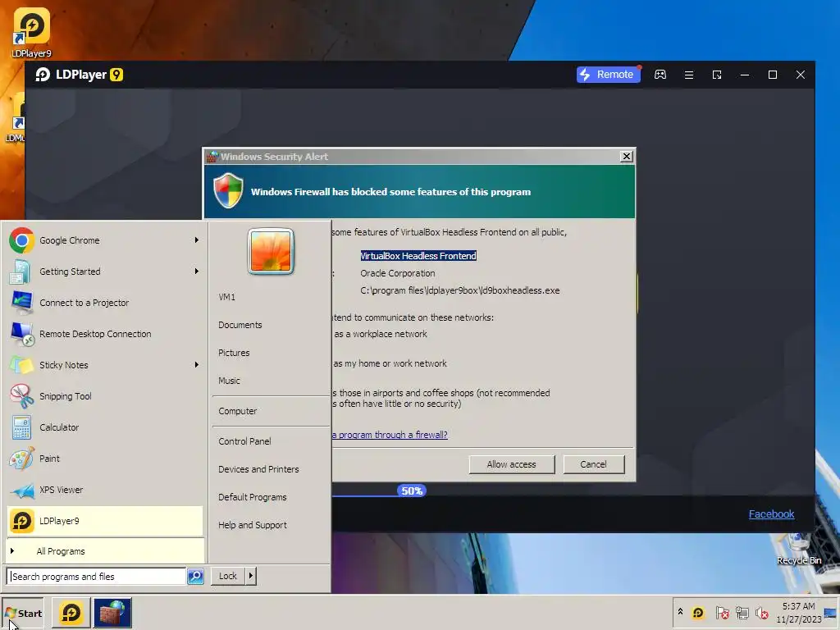Click the Start button on taskbar
Viewport: 840px width, 630px height.
(x=22, y=614)
